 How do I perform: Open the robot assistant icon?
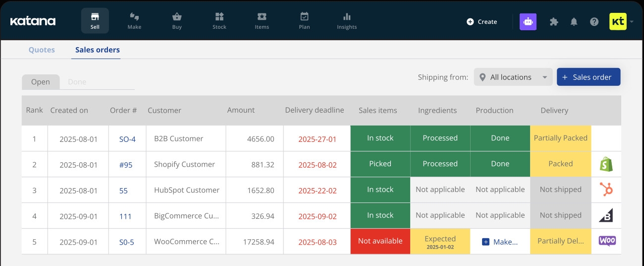(528, 22)
